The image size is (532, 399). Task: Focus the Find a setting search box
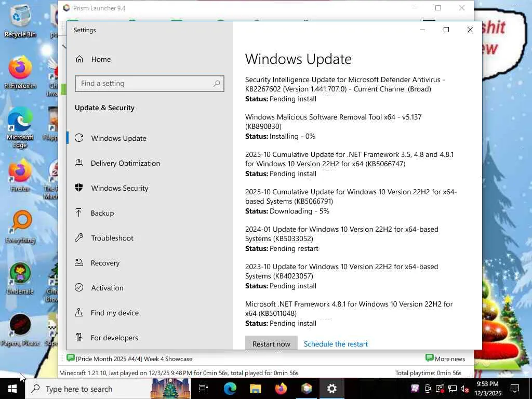coord(149,84)
